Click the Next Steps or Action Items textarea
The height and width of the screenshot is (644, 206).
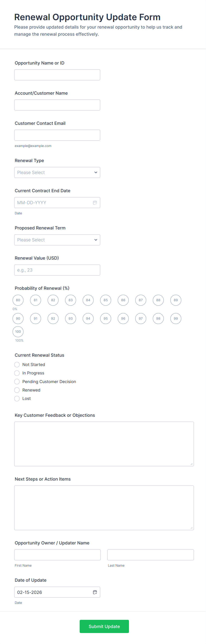[x=104, y=508]
